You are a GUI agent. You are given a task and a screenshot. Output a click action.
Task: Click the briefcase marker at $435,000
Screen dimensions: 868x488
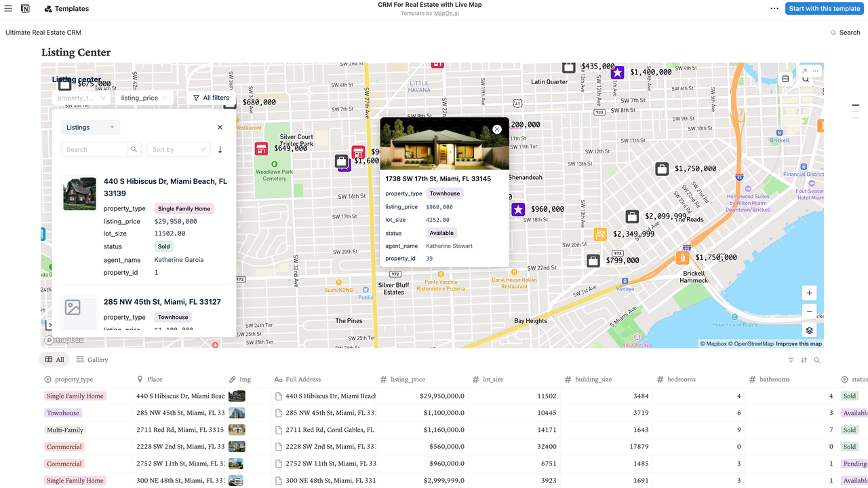(569, 67)
